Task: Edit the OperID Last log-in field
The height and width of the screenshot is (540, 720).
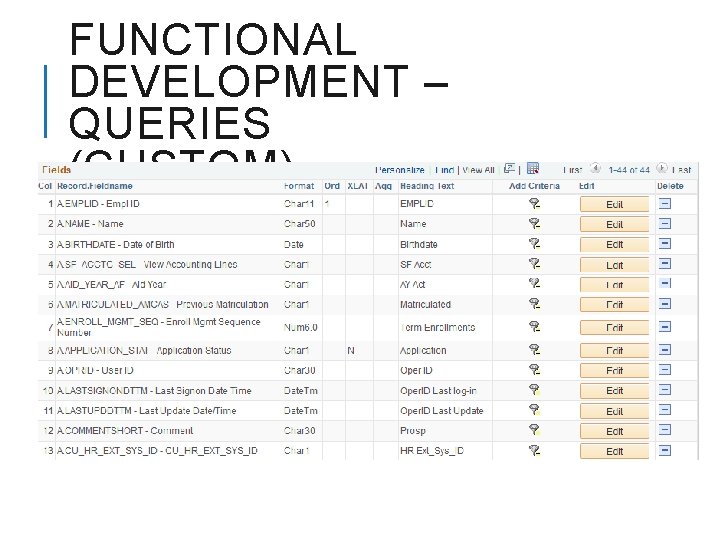Action: [614, 391]
